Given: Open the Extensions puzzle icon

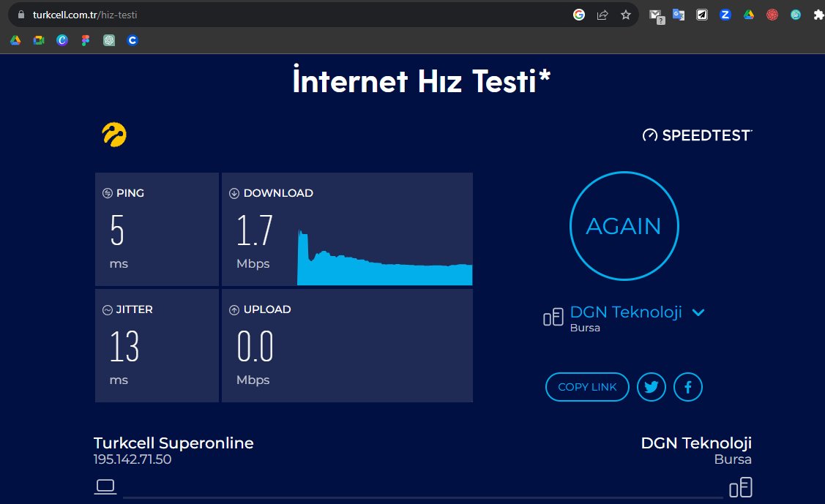Looking at the screenshot, I should tap(818, 15).
